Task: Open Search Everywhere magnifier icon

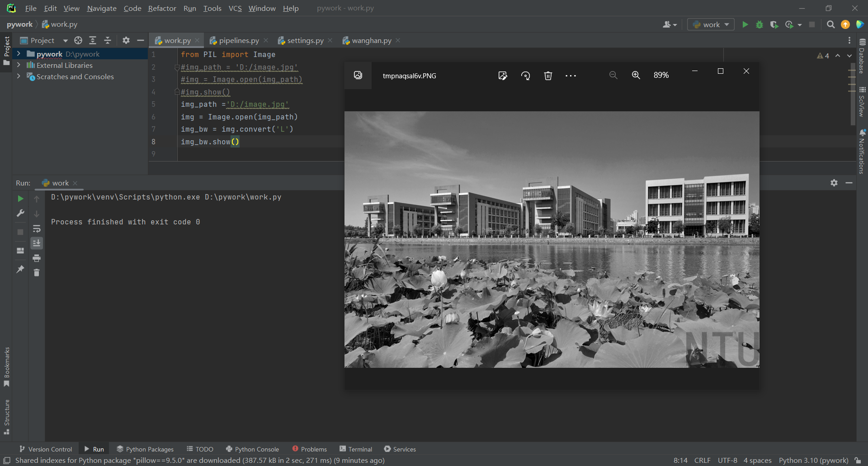Action: point(830,24)
